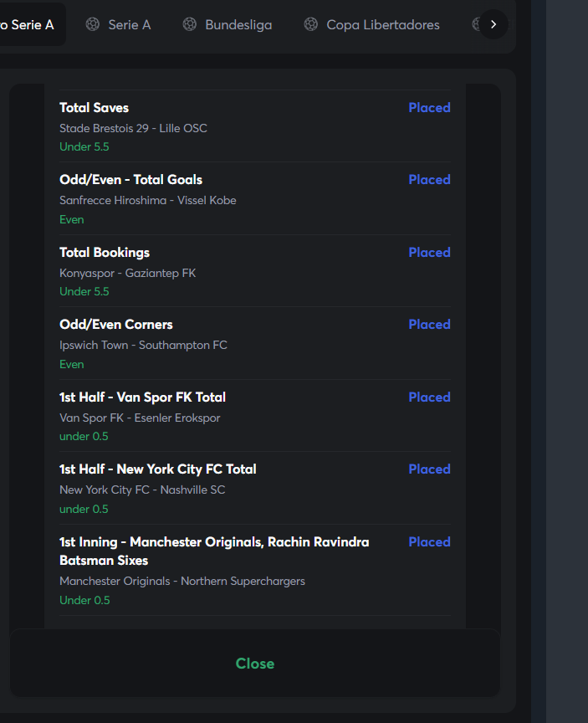Click Placed status for Odd/Even Corners
The height and width of the screenshot is (723, 588).
tap(429, 324)
